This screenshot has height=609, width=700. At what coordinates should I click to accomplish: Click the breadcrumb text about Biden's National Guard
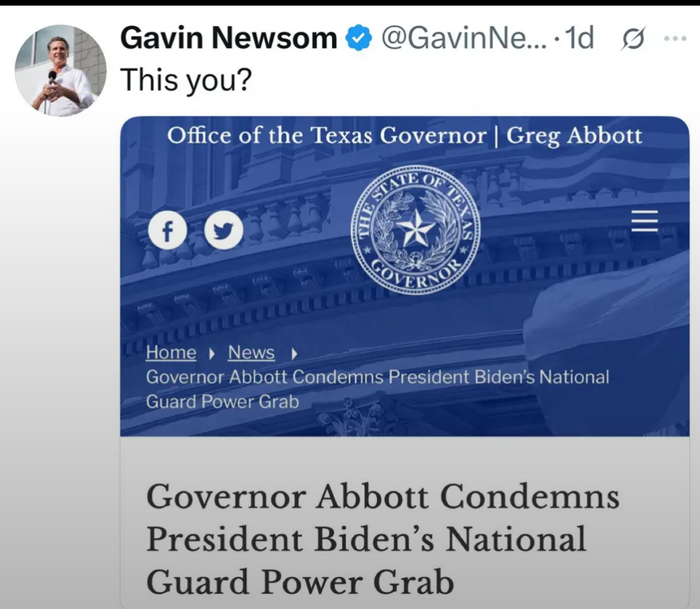point(378,389)
